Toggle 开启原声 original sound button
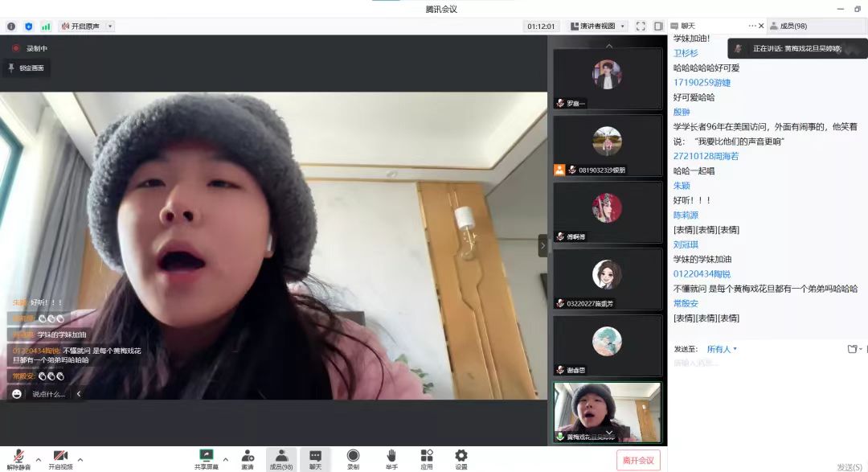 (x=85, y=27)
